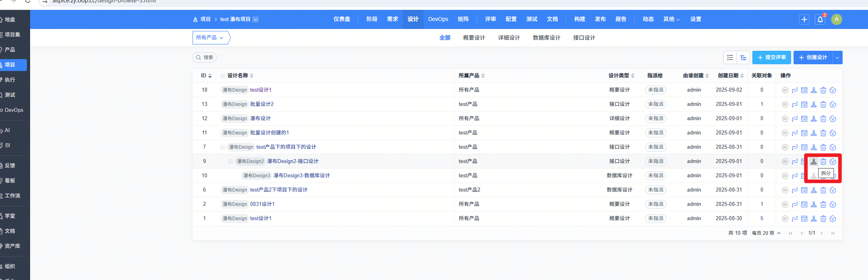Open the notification bell in the header
The height and width of the screenshot is (280, 868).
point(820,19)
